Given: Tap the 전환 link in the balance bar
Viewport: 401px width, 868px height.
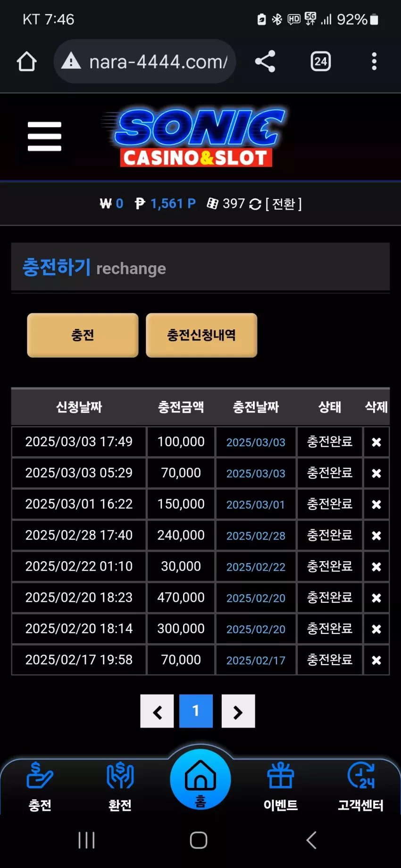Looking at the screenshot, I should coord(284,204).
